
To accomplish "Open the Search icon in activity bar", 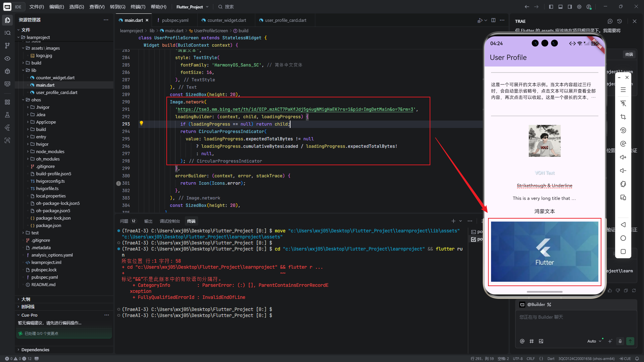I will (7, 33).
